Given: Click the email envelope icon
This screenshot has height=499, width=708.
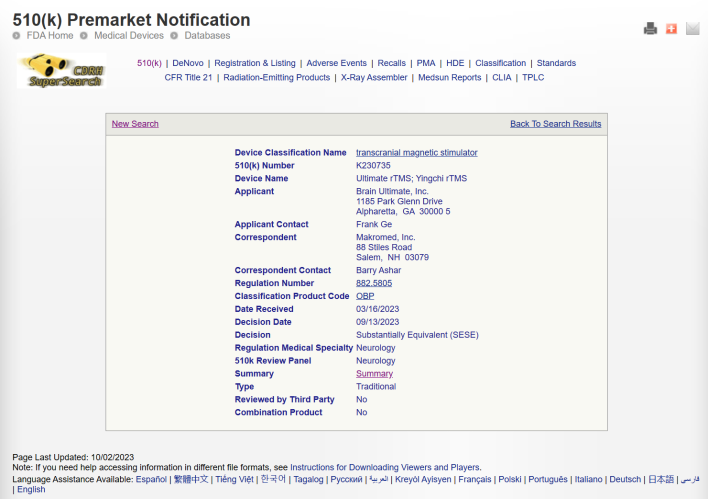Looking at the screenshot, I should pyautogui.click(x=692, y=29).
